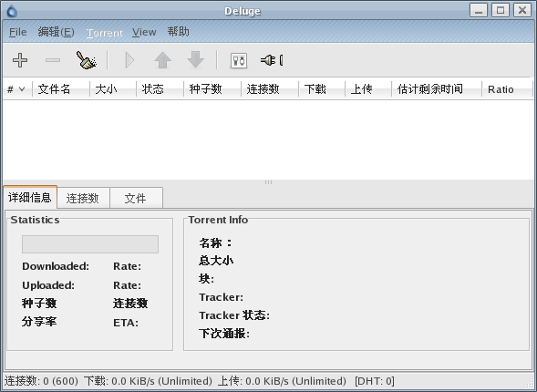This screenshot has width=537, height=392.
Task: Click the 名称： label in Torrent Info
Action: pyautogui.click(x=216, y=242)
